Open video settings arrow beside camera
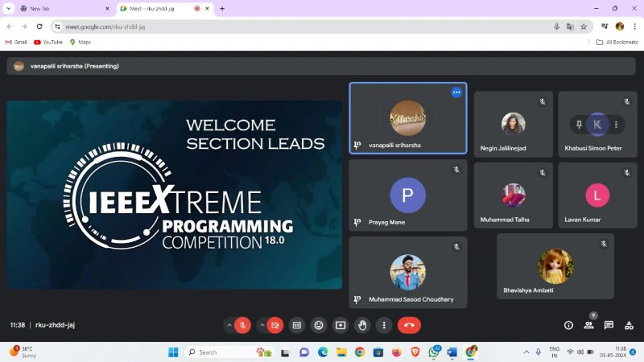The image size is (644, 362). pos(262,325)
